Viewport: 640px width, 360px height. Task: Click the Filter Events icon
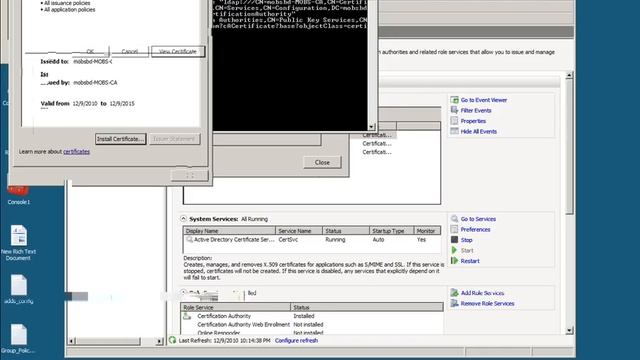click(x=454, y=110)
